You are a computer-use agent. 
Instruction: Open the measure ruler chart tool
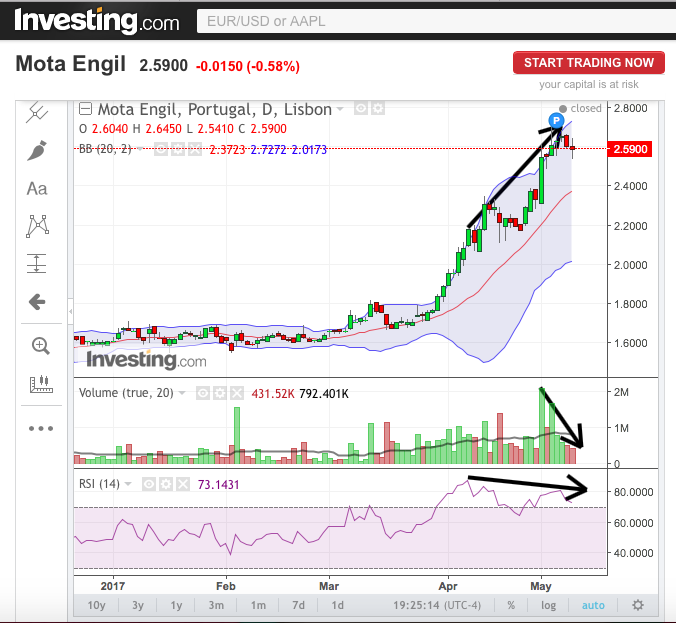[x=41, y=384]
